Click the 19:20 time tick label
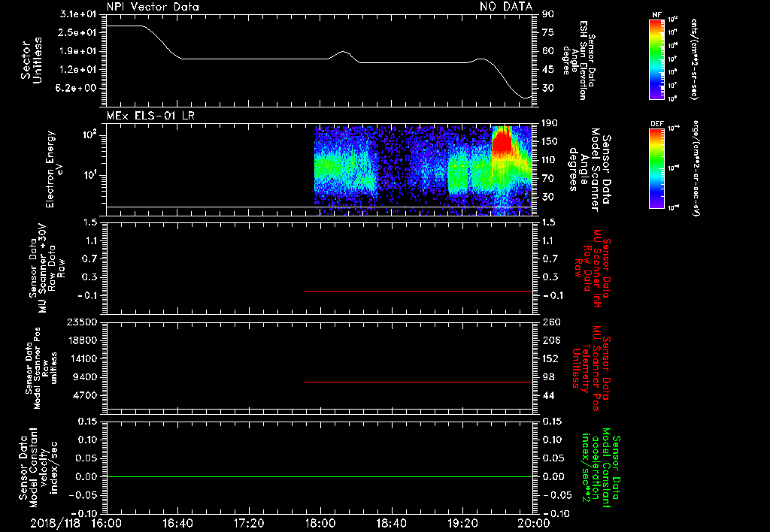Screen dimensions: 770x532 pos(462,523)
